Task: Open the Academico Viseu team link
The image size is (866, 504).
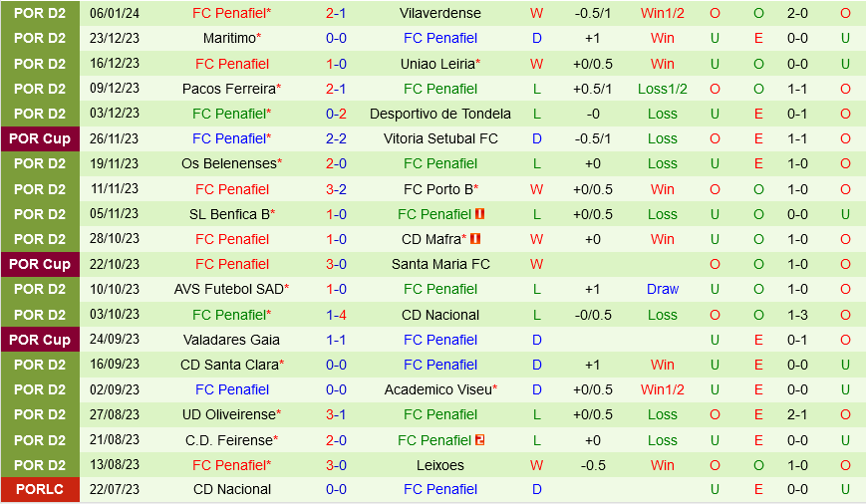Action: point(437,389)
